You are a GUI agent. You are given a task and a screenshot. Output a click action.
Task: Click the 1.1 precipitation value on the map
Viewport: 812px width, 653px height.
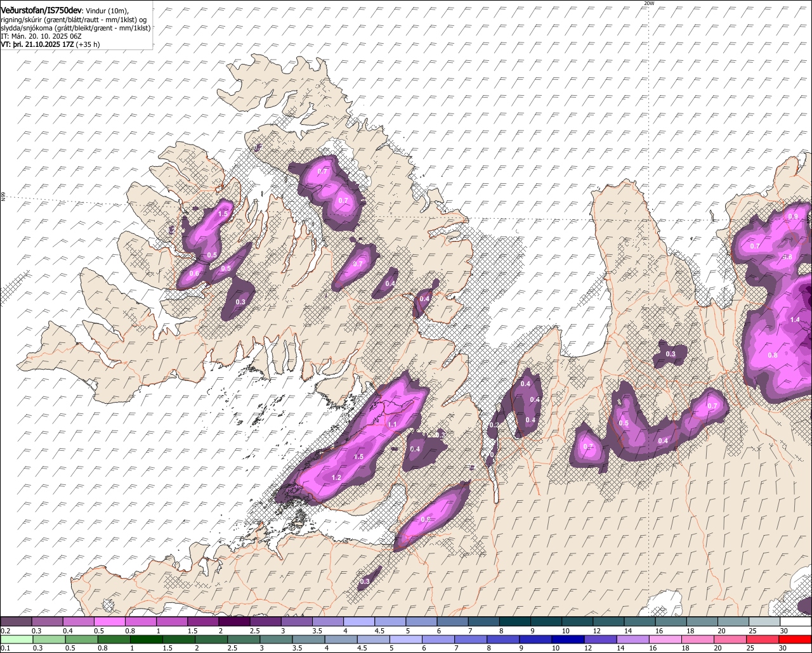click(x=392, y=425)
